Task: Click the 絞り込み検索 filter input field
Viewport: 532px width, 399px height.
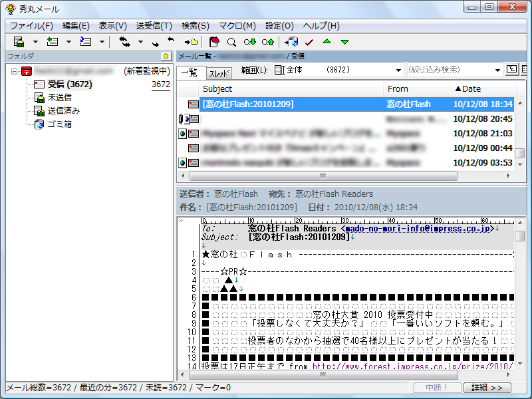Action: click(450, 70)
